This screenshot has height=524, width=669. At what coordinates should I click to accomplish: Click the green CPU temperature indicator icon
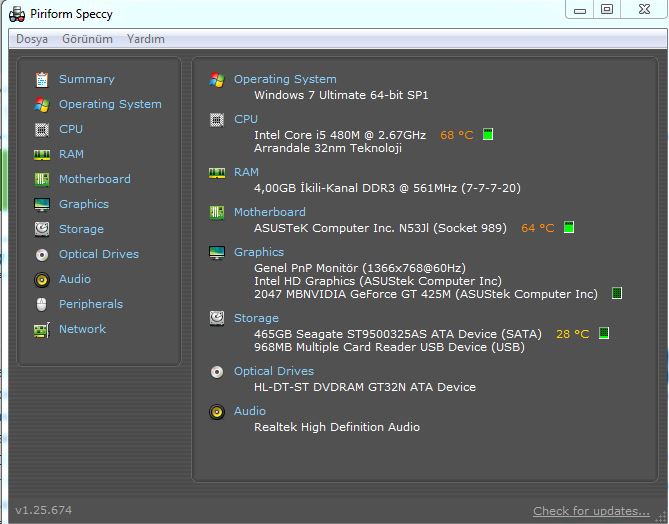coord(488,134)
